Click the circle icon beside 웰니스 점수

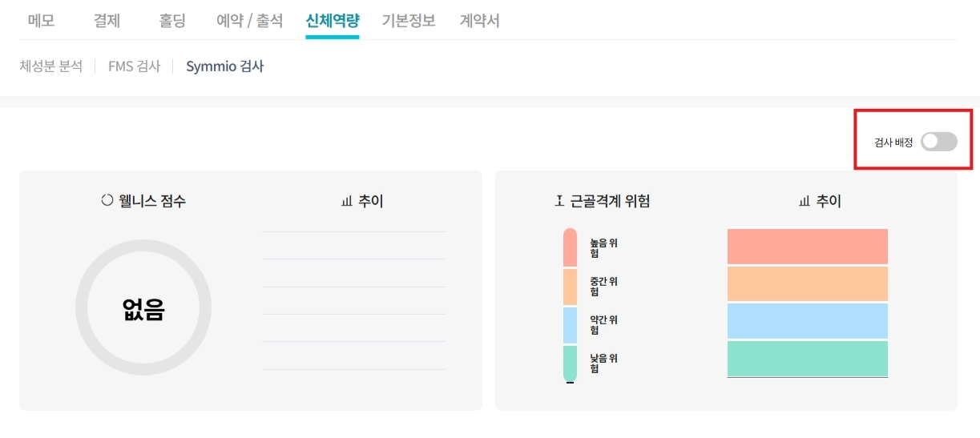pyautogui.click(x=107, y=201)
